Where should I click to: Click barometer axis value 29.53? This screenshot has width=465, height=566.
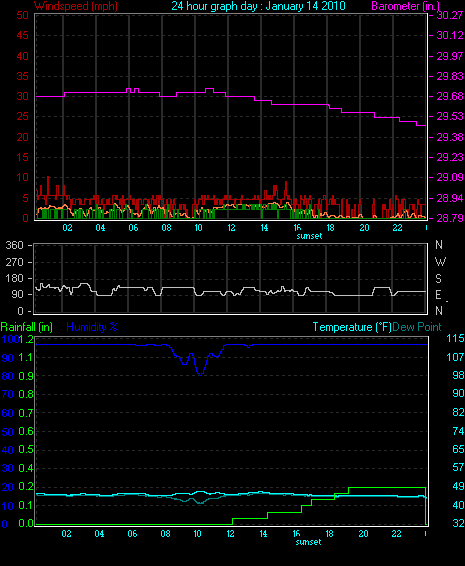pos(450,117)
